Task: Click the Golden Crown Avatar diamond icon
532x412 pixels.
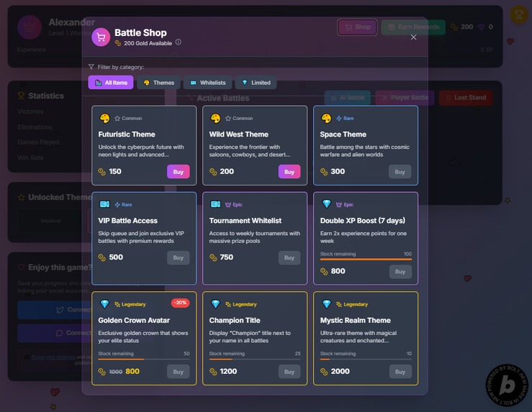Action: pos(104,304)
